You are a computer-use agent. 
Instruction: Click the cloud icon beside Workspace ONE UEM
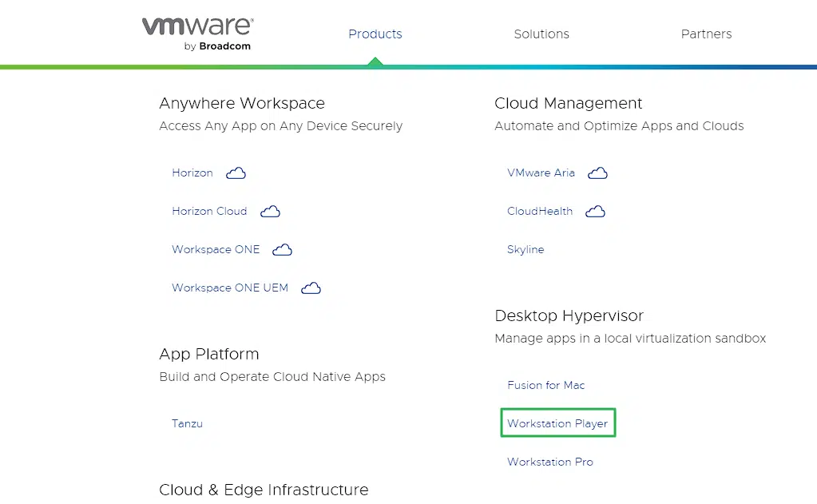(x=311, y=288)
